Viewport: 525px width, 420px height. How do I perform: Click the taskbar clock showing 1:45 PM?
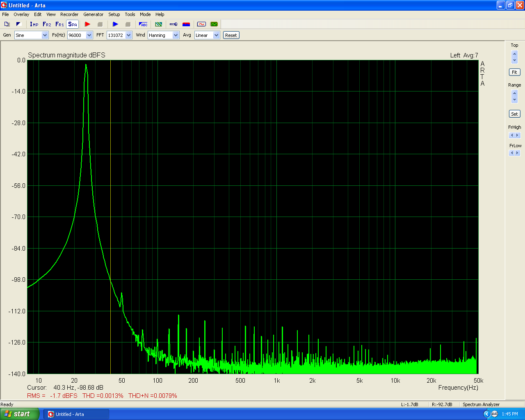[510, 414]
